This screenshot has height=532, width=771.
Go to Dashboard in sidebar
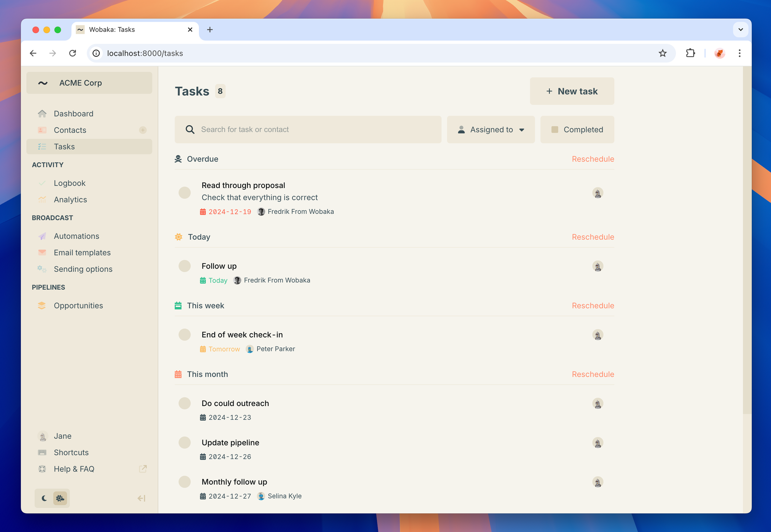pos(89,114)
